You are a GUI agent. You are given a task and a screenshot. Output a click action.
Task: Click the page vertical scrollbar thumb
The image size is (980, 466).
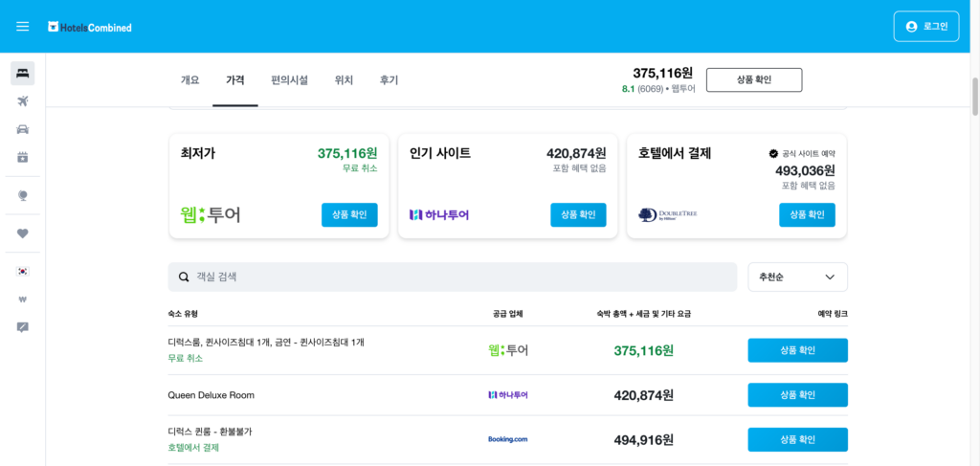(x=975, y=97)
